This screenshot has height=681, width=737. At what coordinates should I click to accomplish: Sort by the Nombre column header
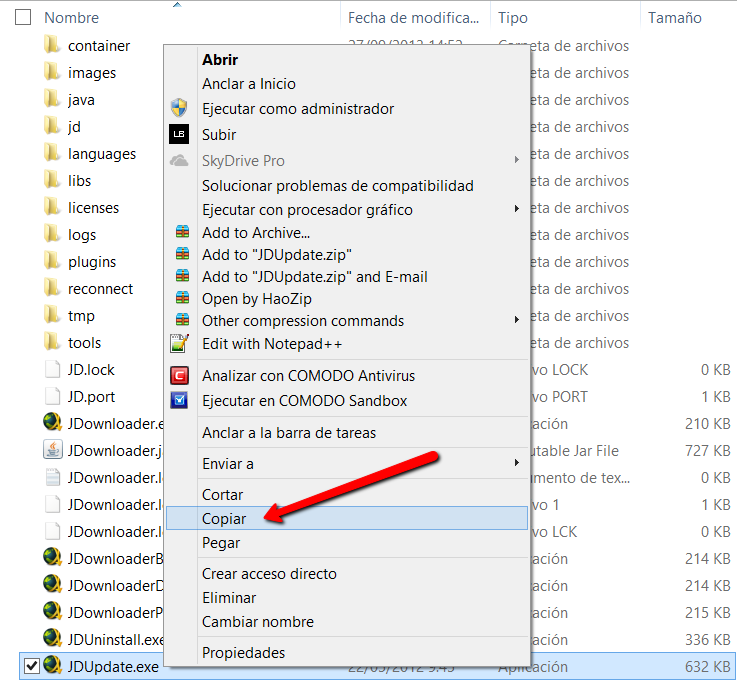71,18
